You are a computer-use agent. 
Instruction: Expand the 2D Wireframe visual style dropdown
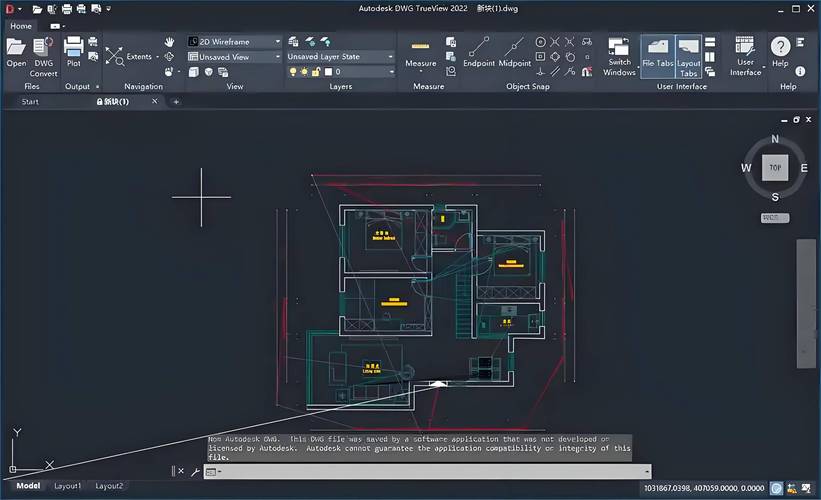tap(234, 42)
